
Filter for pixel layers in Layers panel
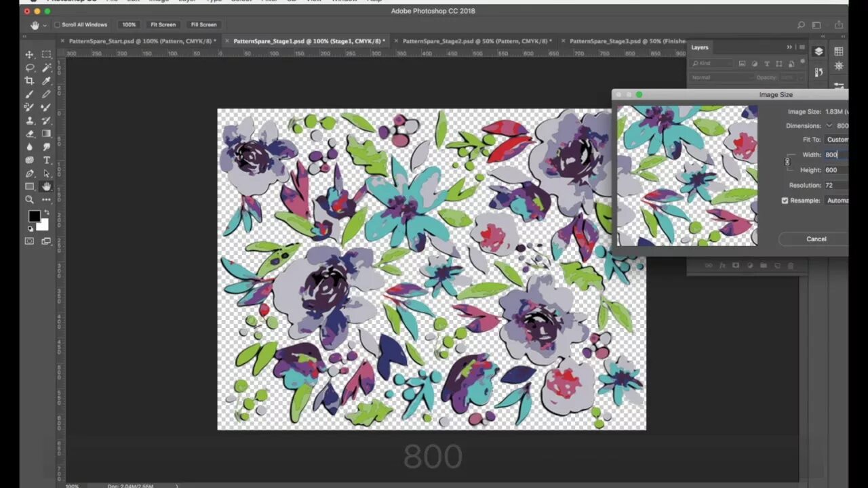coord(743,64)
